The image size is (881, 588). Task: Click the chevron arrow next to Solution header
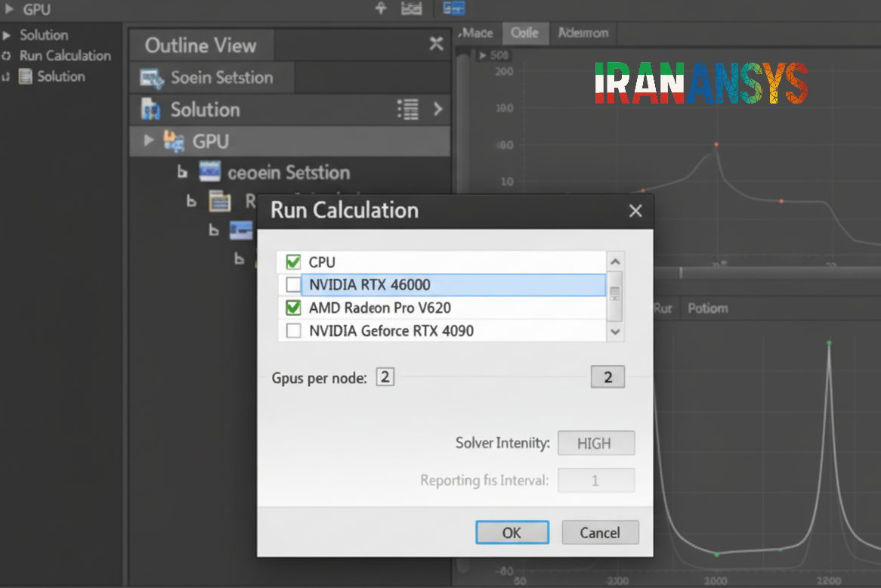pyautogui.click(x=437, y=109)
